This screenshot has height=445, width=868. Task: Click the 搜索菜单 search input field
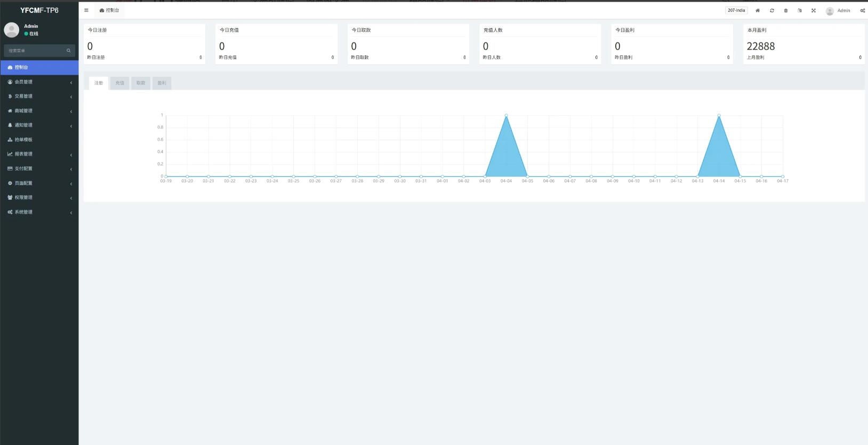[35, 51]
